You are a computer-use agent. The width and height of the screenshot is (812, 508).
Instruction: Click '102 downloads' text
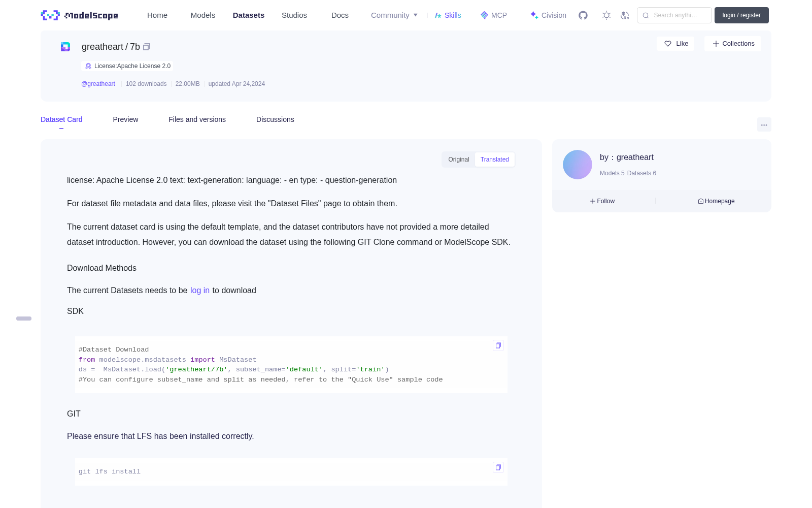(146, 84)
